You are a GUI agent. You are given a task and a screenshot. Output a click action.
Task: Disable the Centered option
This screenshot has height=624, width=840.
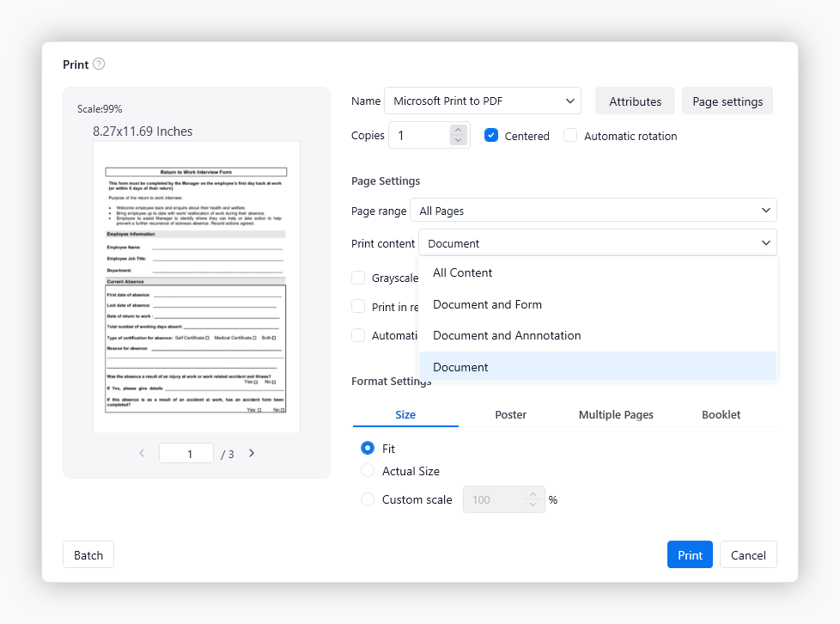(x=491, y=135)
